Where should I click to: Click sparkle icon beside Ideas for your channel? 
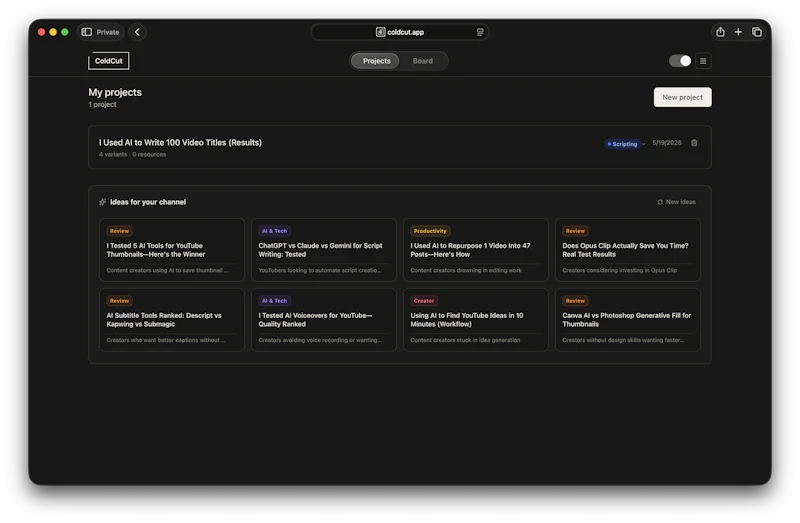pyautogui.click(x=103, y=202)
